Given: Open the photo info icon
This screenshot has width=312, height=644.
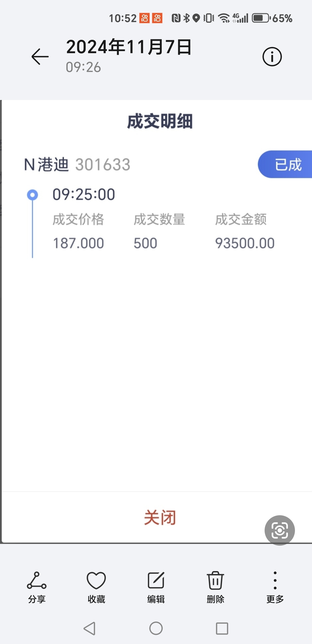Looking at the screenshot, I should click(272, 57).
